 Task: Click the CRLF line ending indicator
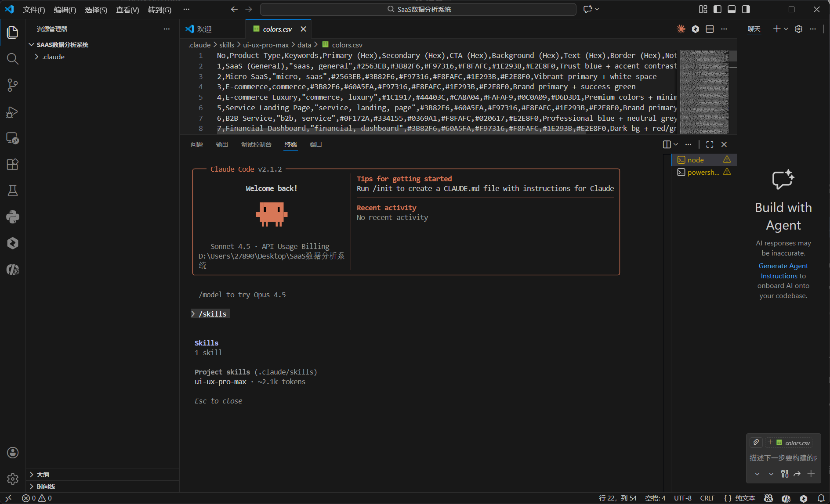pyautogui.click(x=707, y=498)
